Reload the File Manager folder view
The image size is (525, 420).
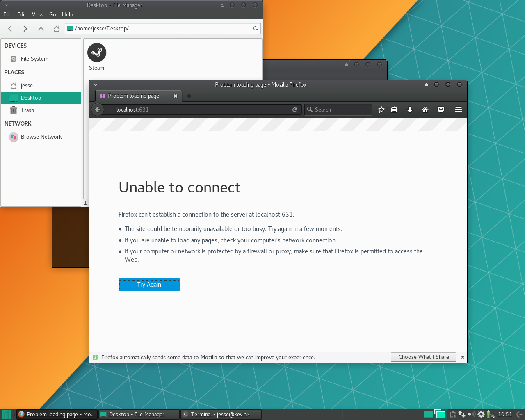click(x=256, y=28)
